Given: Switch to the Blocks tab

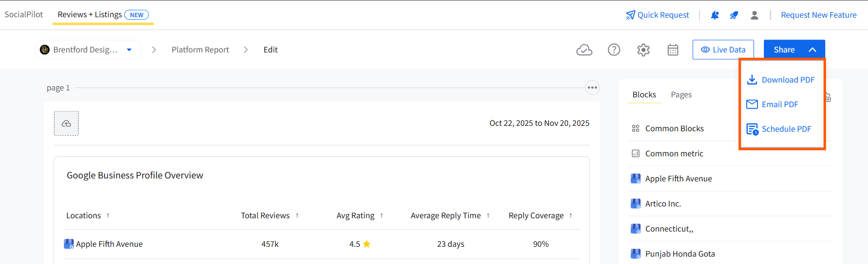Looking at the screenshot, I should coord(644,94).
